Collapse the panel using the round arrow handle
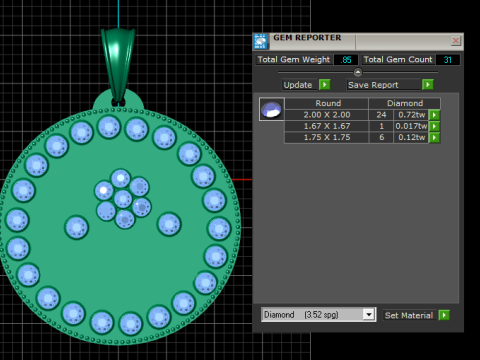This screenshot has height=360, width=480. pyautogui.click(x=358, y=72)
